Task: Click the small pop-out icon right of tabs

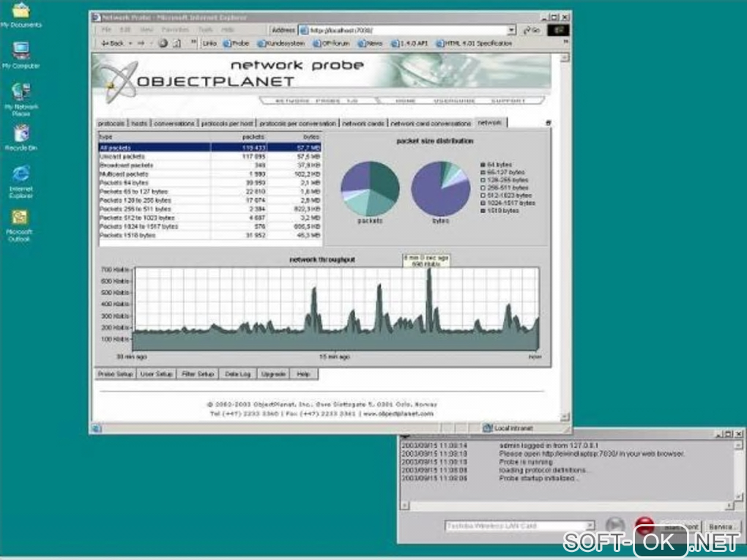Action: (x=548, y=123)
